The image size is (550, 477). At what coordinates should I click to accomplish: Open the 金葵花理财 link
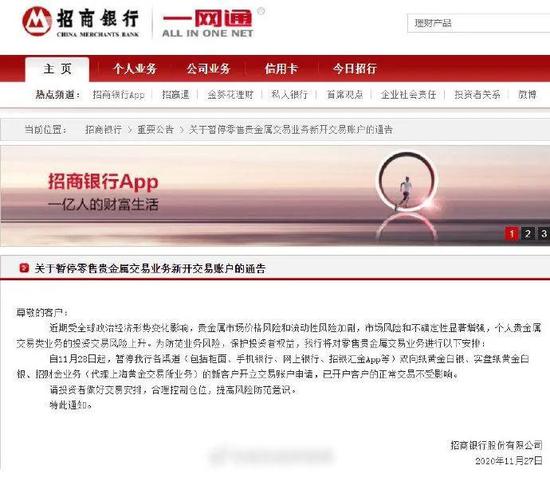(230, 95)
